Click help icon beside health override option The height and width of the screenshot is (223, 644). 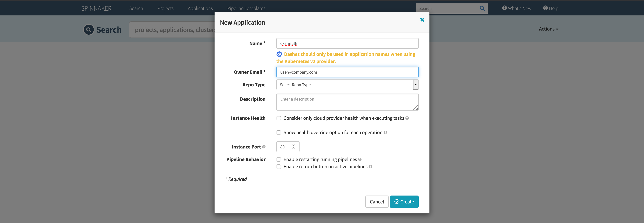pos(385,132)
